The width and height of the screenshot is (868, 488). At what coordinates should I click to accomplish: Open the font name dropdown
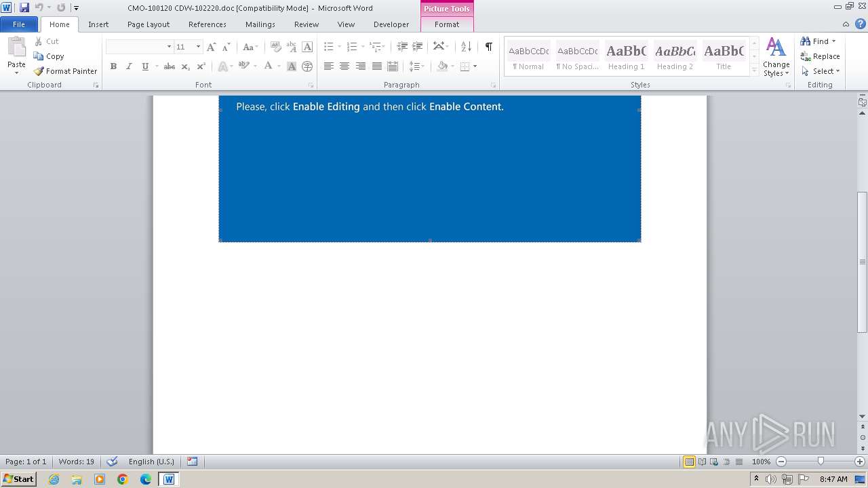[169, 47]
